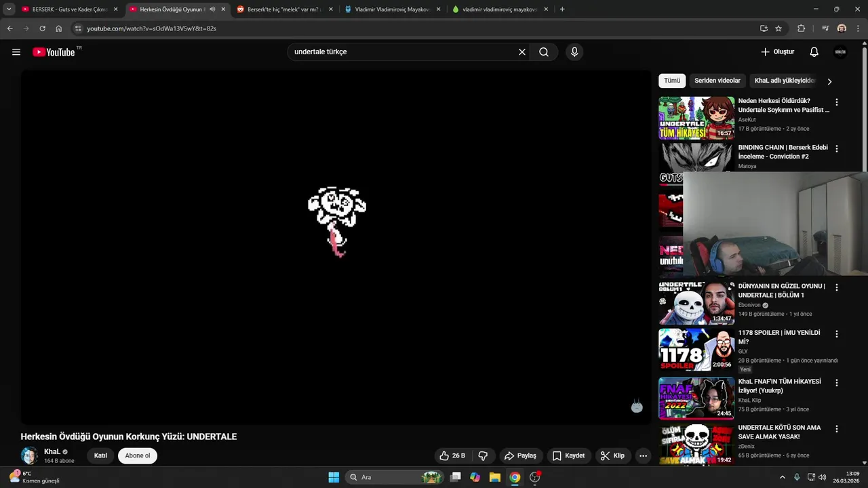Screen dimensions: 868x488
Task: Open the 1178 SPOILER video thumbnail
Action: [x=696, y=350]
